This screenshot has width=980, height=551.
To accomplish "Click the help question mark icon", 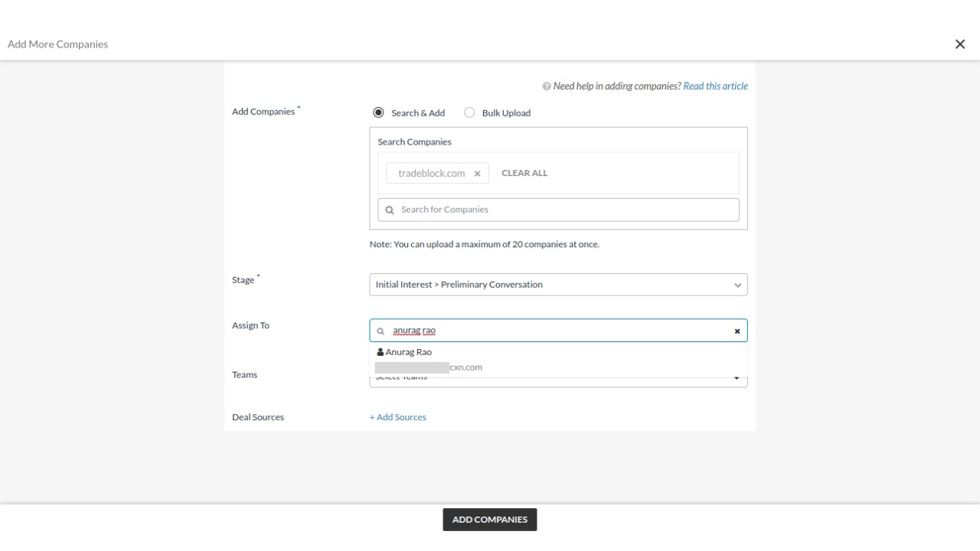I will 547,86.
